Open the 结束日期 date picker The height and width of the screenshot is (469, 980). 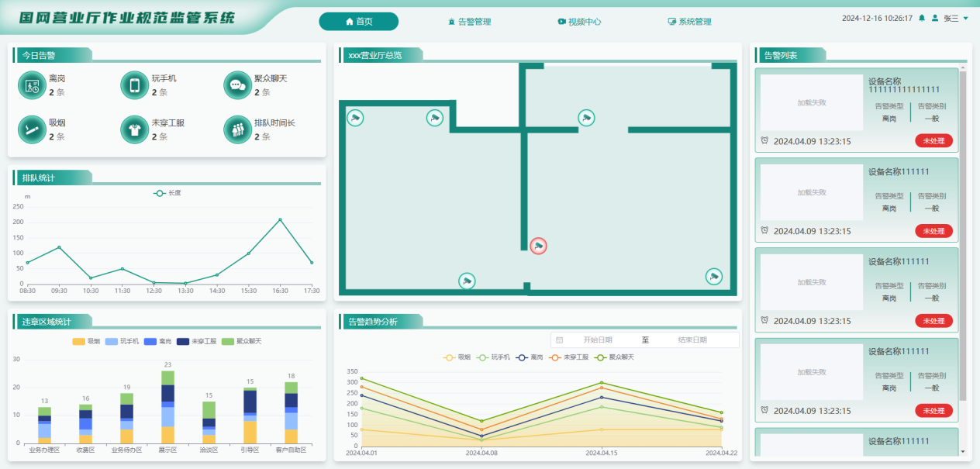coord(692,340)
